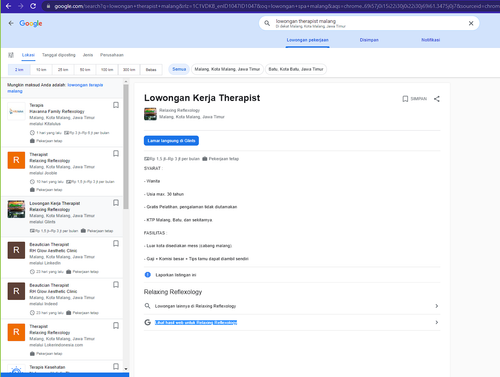Select the 300 km distance option
This screenshot has width=500, height=377.
coord(129,70)
